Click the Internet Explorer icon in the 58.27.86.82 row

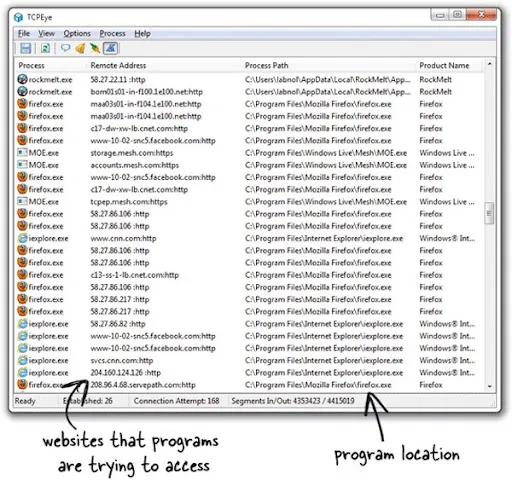click(x=22, y=323)
